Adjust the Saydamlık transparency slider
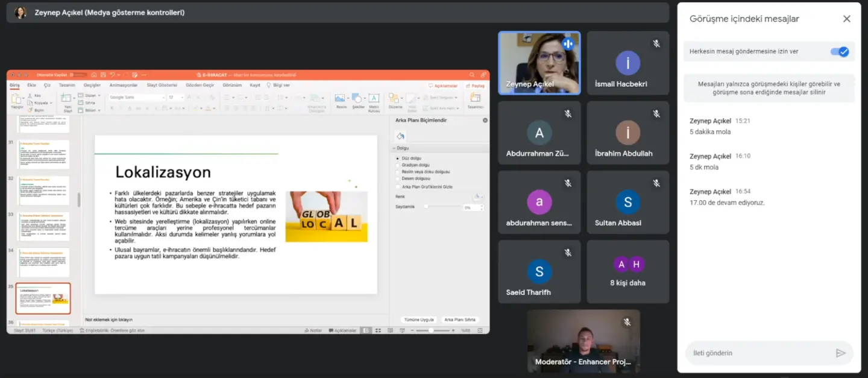This screenshot has width=868, height=378. (442, 207)
